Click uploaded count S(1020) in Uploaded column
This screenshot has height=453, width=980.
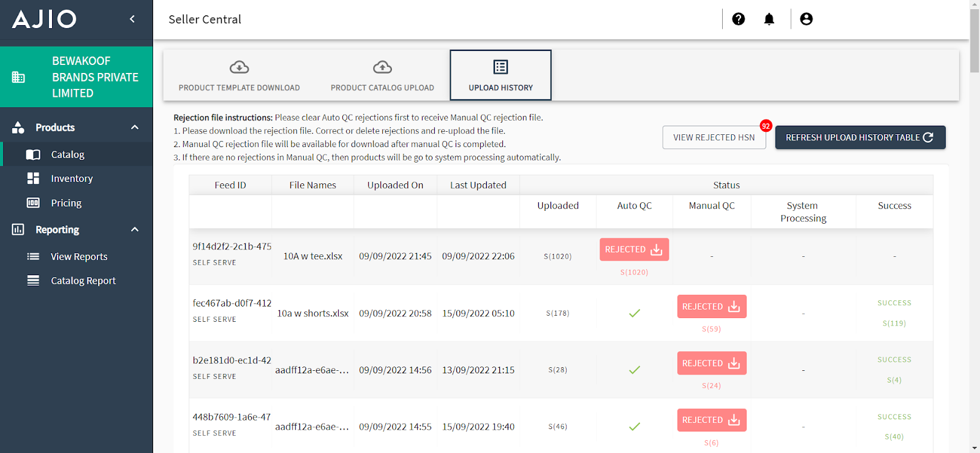pos(558,256)
